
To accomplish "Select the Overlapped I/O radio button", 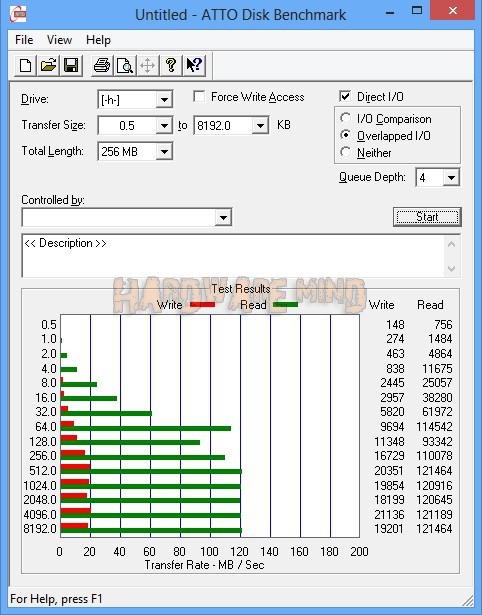I will click(x=346, y=135).
